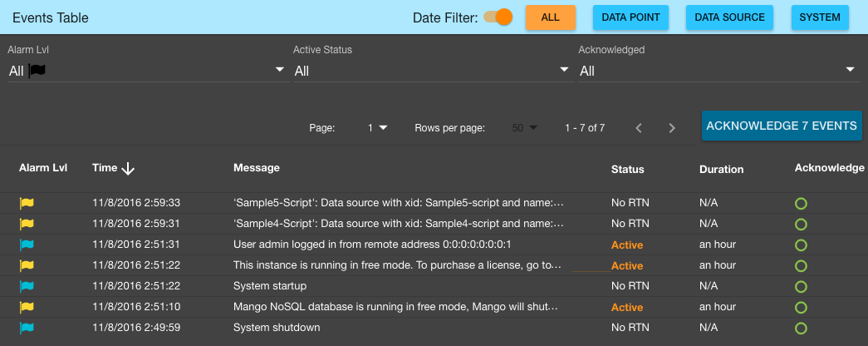Acknowledge the User admin logged in event

(x=801, y=245)
